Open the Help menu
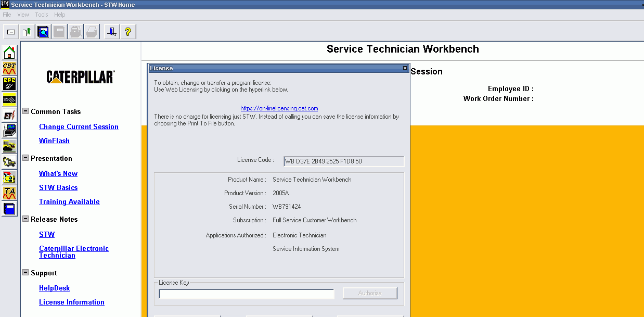This screenshot has width=644, height=317. coord(60,15)
